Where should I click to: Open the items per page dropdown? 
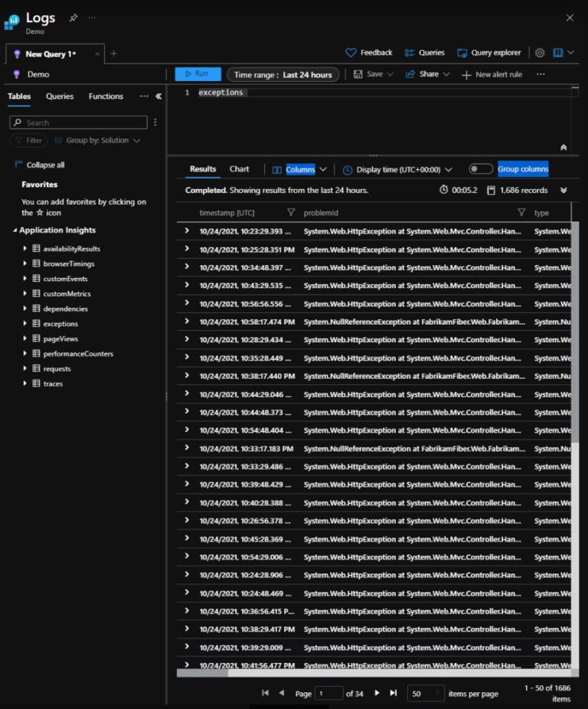[425, 693]
